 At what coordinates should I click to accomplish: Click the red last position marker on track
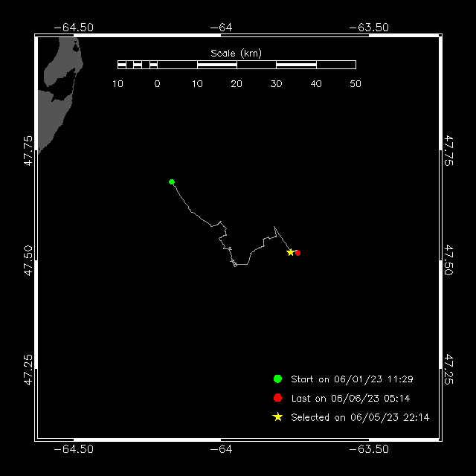coord(297,253)
